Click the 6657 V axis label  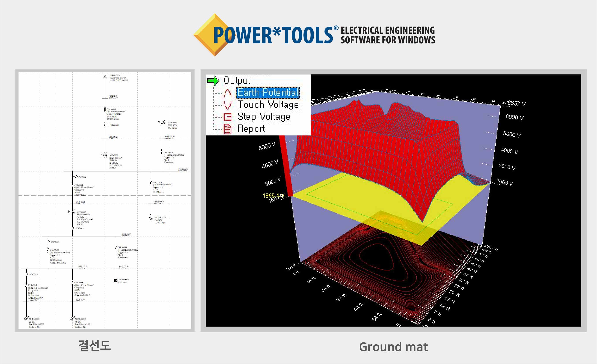[517, 103]
